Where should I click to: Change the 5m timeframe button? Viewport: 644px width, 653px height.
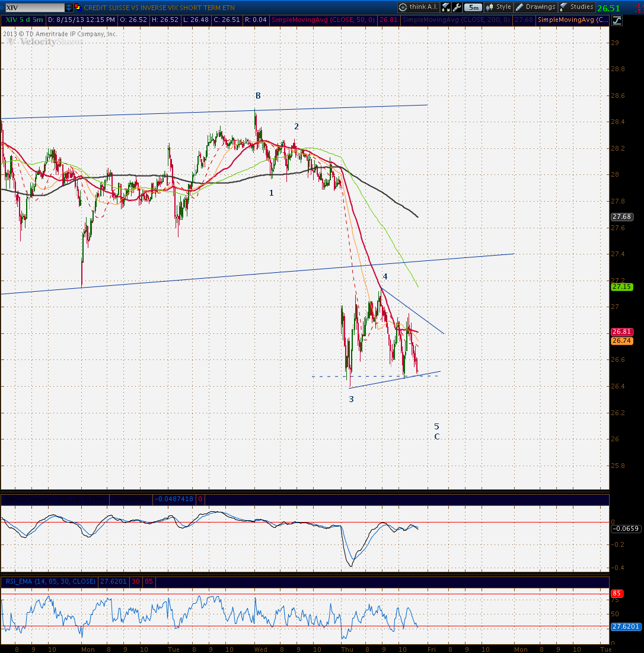[473, 7]
